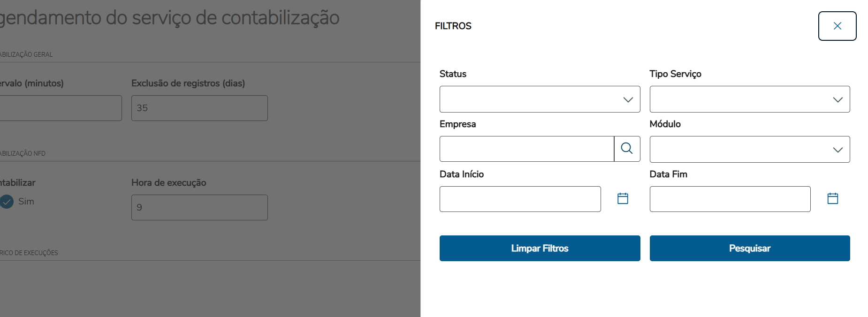
Task: Click the Intervalo (minutos) input field
Action: [60, 108]
